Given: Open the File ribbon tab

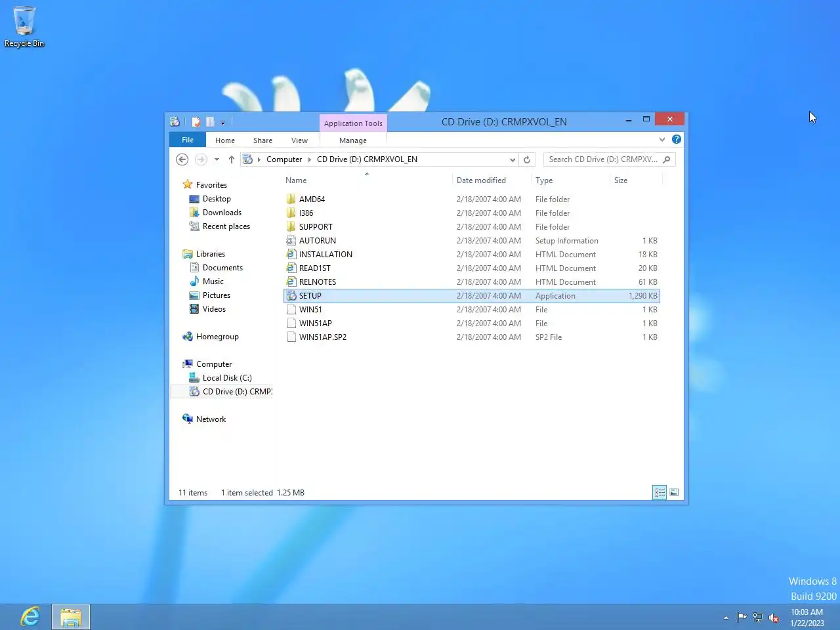Looking at the screenshot, I should coord(188,140).
